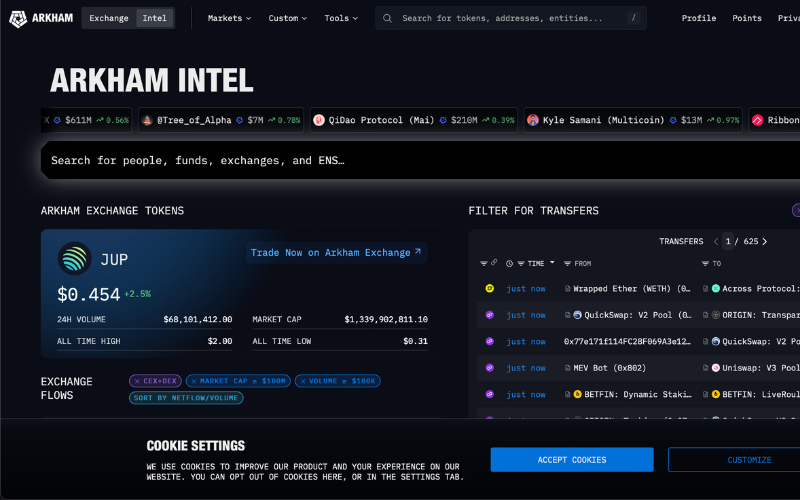This screenshot has width=800, height=500.
Task: Click the top search field for tokens, addresses
Action: tap(511, 18)
